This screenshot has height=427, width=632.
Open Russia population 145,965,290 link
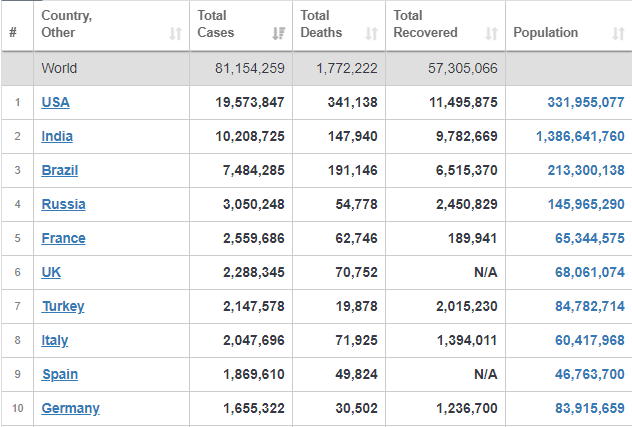coord(586,204)
